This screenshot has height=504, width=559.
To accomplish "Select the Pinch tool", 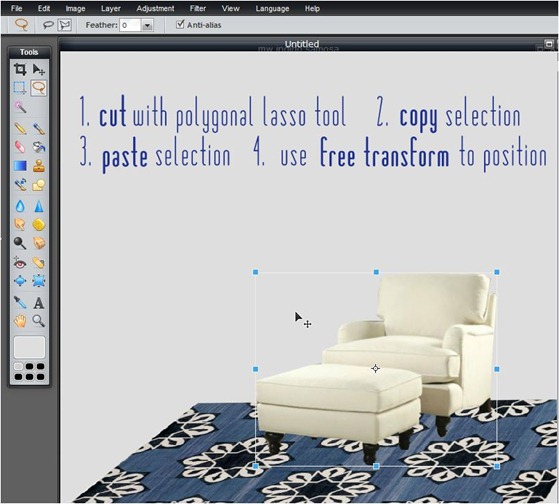I will (x=39, y=281).
